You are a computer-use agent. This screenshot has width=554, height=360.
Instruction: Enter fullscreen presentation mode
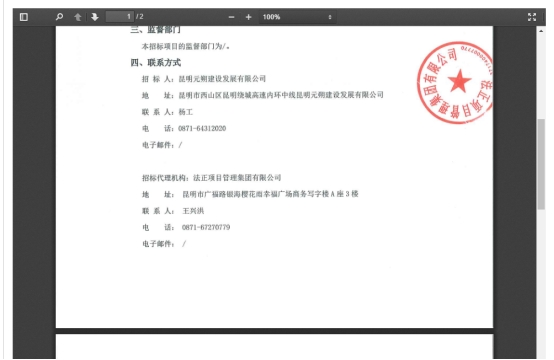pyautogui.click(x=532, y=17)
